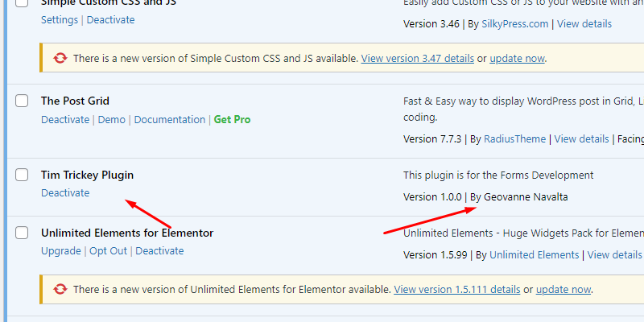This screenshot has width=644, height=322.
Task: Select The Post Grid plugin checkbox
Action: pyautogui.click(x=23, y=101)
